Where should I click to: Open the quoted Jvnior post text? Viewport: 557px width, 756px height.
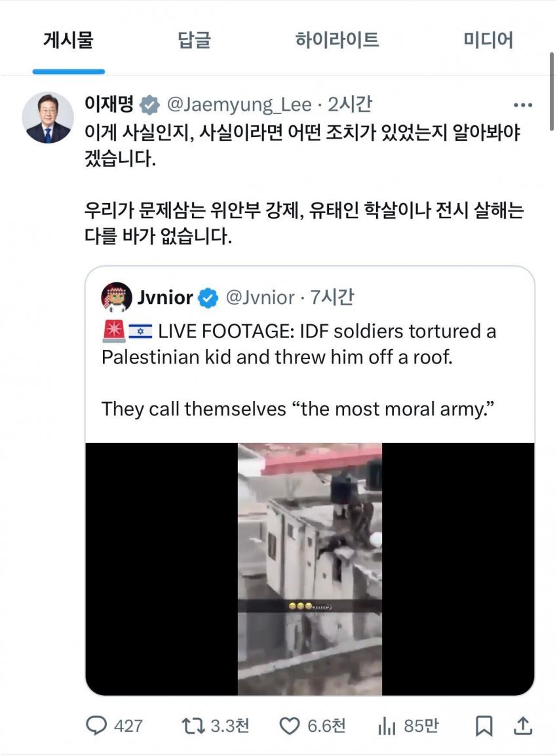[x=298, y=370]
